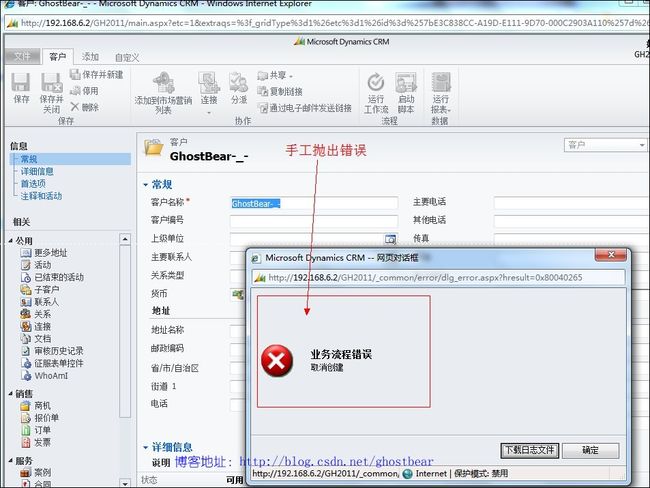Open WhoAmI related item
Screen dimensions: 650x488
(44, 376)
